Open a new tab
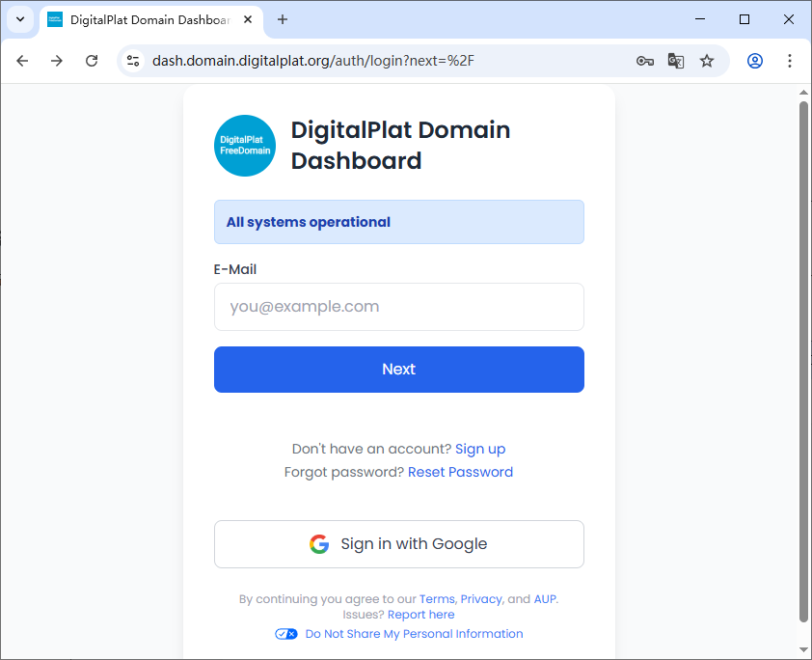The width and height of the screenshot is (812, 660). pyautogui.click(x=283, y=19)
